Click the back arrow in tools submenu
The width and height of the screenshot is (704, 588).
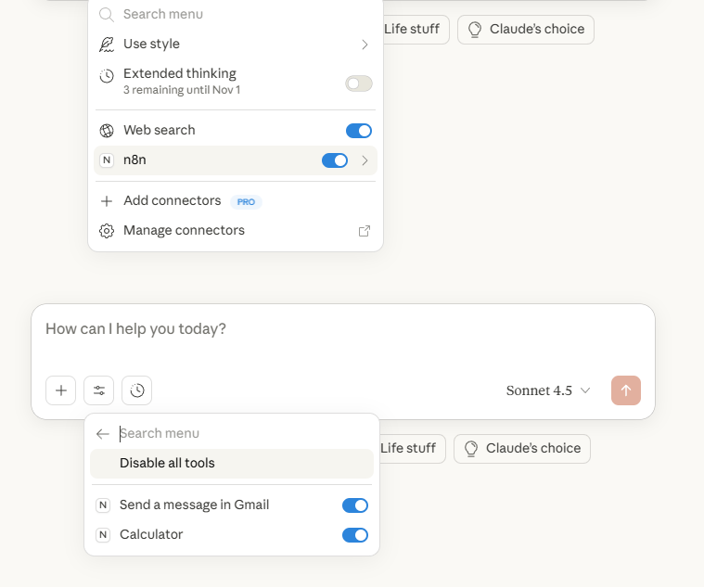click(x=103, y=433)
